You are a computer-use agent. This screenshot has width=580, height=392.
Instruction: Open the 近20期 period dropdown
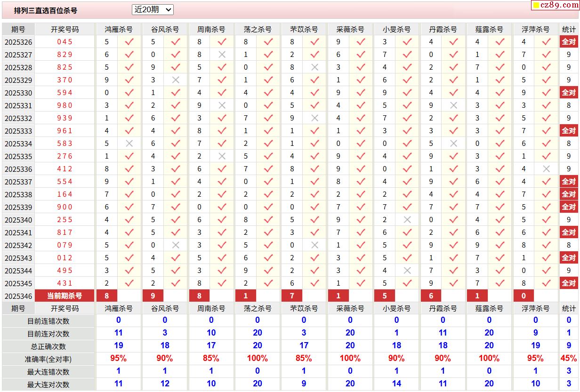pyautogui.click(x=153, y=9)
